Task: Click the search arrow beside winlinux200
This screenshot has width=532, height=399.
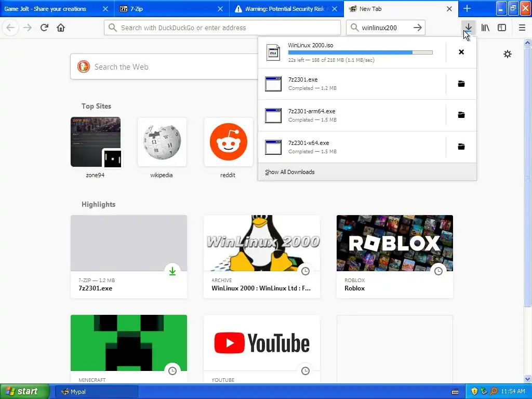Action: [418, 28]
